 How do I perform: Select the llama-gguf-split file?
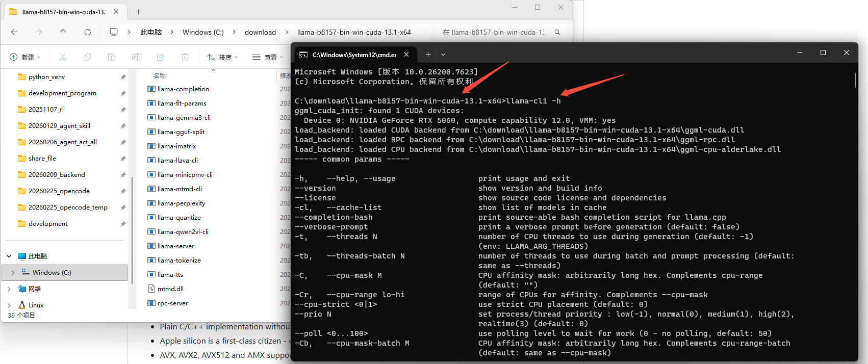(181, 132)
